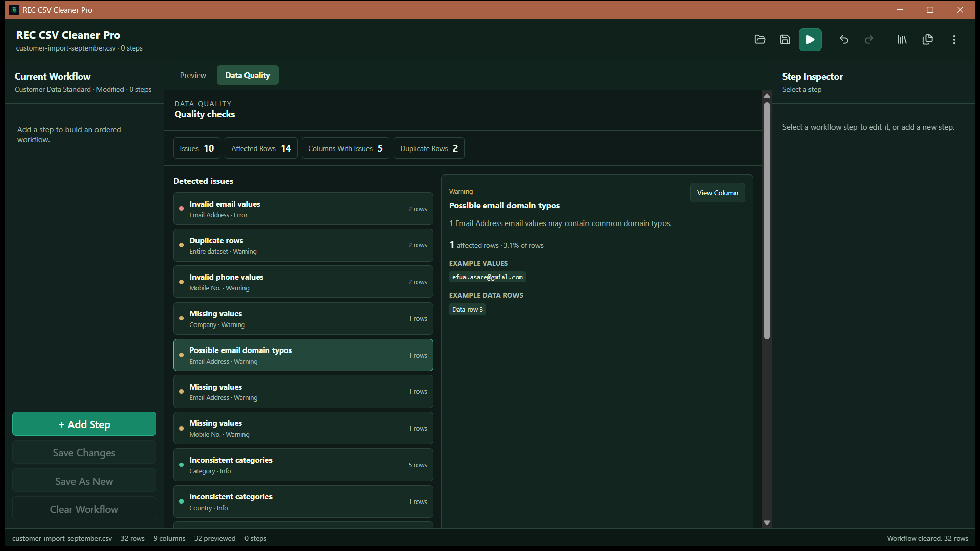Select the Invalid email values issue

click(x=303, y=209)
